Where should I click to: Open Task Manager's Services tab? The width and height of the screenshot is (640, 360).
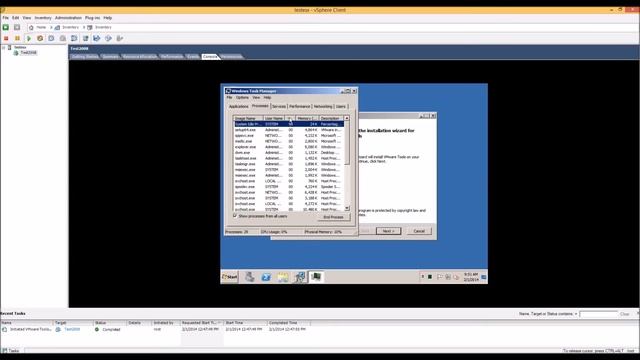[279, 107]
